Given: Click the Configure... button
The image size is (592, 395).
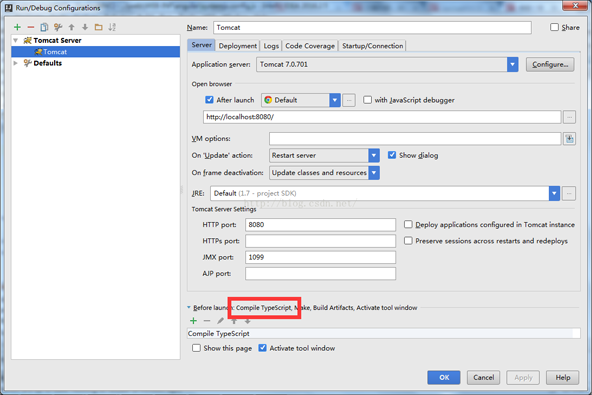Looking at the screenshot, I should [550, 65].
